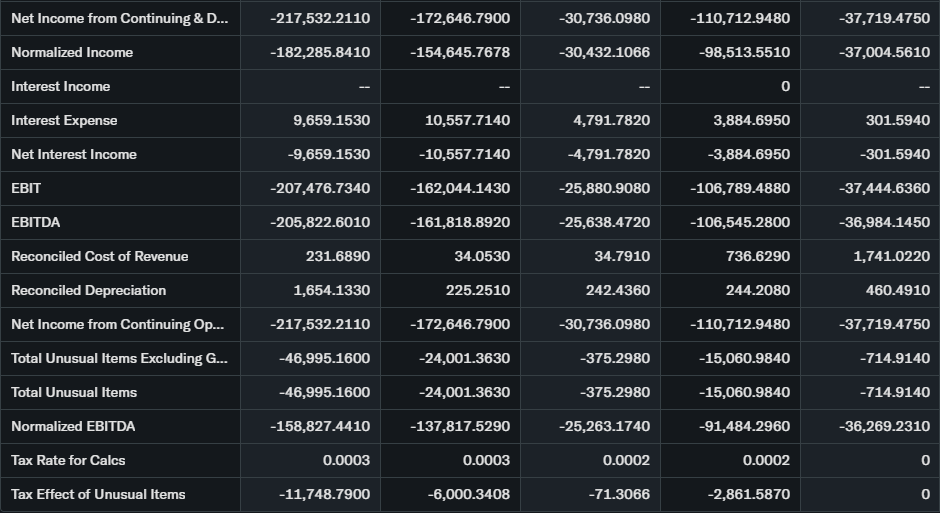The height and width of the screenshot is (513, 940).
Task: Select the Reconciled Depreciation row label
Action: click(89, 290)
